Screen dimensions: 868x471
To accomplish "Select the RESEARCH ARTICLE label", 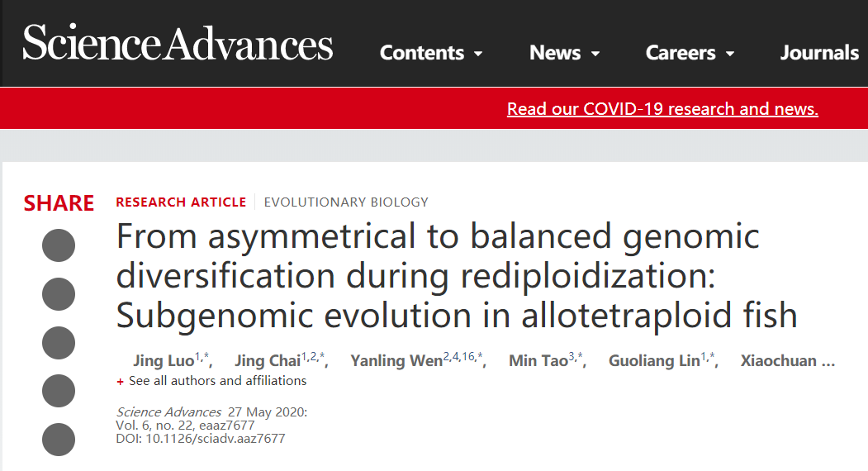I will [x=181, y=202].
